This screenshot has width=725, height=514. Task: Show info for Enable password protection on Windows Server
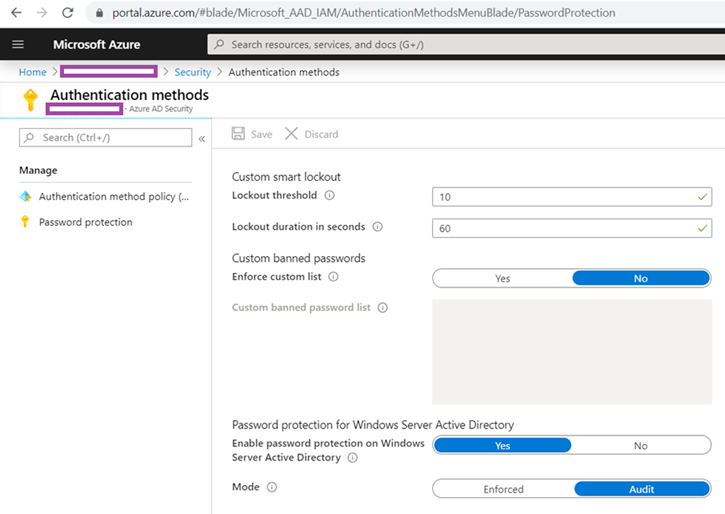pos(352,458)
